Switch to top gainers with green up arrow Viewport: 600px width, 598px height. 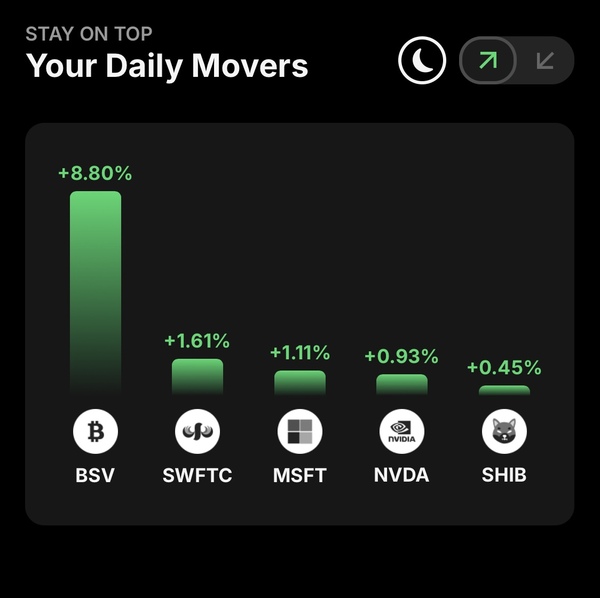click(x=488, y=60)
